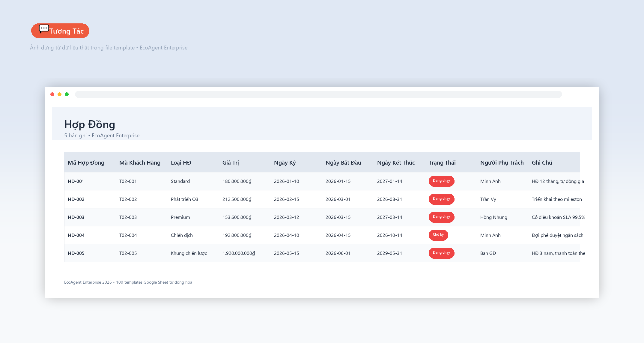Screen dimensions: 644x343
Task: Click the end date 2029-05-31
Action: [x=389, y=253]
